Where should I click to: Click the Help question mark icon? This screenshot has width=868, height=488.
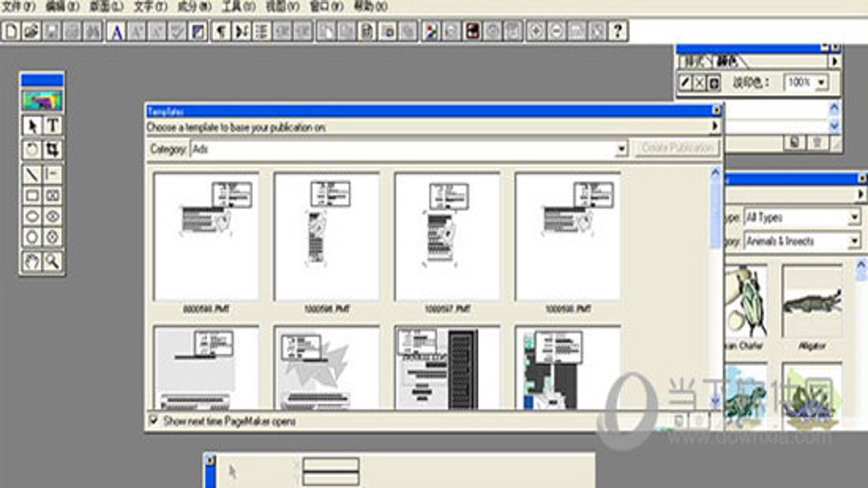pos(617,31)
